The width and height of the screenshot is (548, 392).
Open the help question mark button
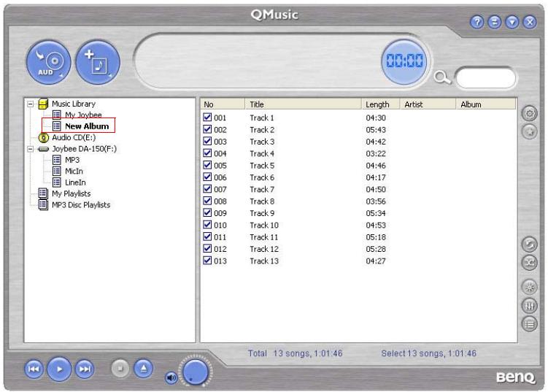(x=477, y=22)
